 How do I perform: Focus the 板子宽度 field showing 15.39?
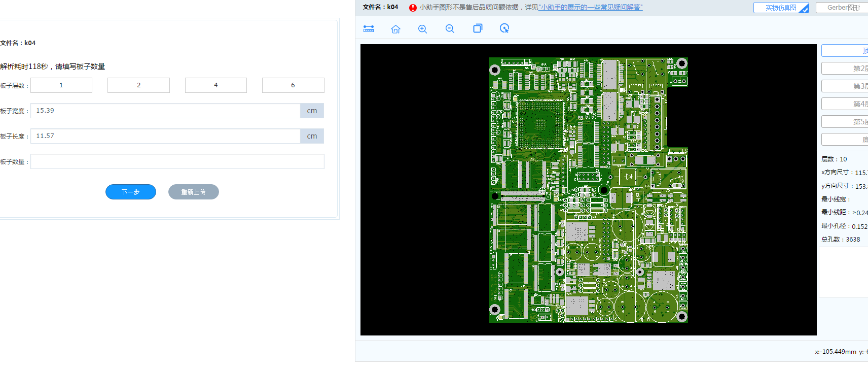165,111
